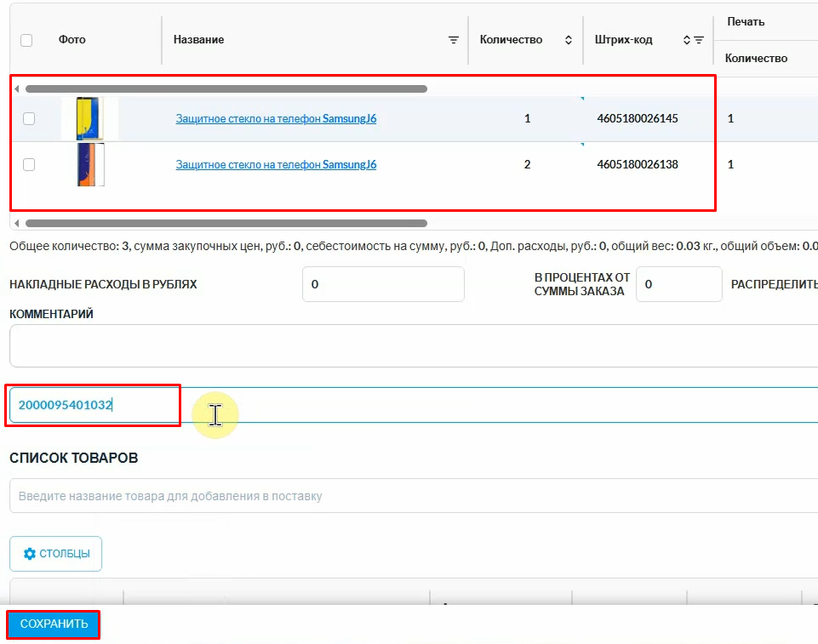Check the row with barcode 4605180026145
Image resolution: width=818 pixels, height=644 pixels.
tap(29, 119)
